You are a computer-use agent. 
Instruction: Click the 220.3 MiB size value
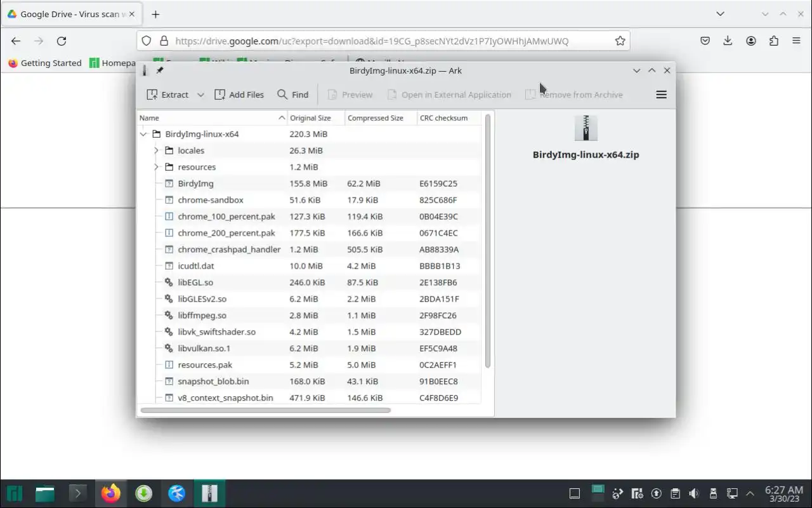pyautogui.click(x=308, y=134)
